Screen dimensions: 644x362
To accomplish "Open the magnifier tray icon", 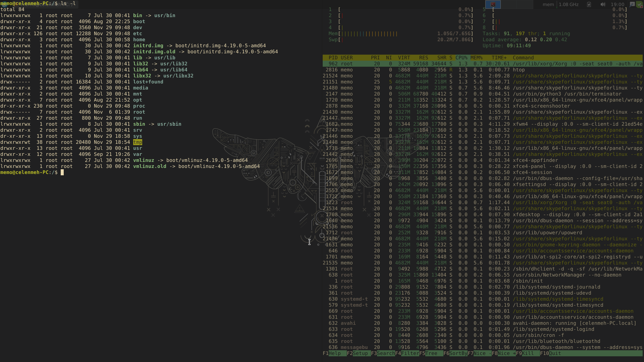I will click(x=632, y=4).
